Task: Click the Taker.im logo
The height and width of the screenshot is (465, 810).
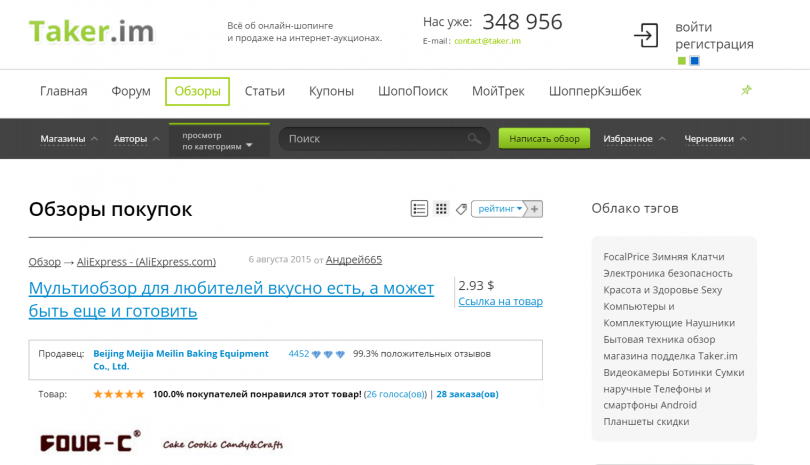Action: (x=91, y=32)
